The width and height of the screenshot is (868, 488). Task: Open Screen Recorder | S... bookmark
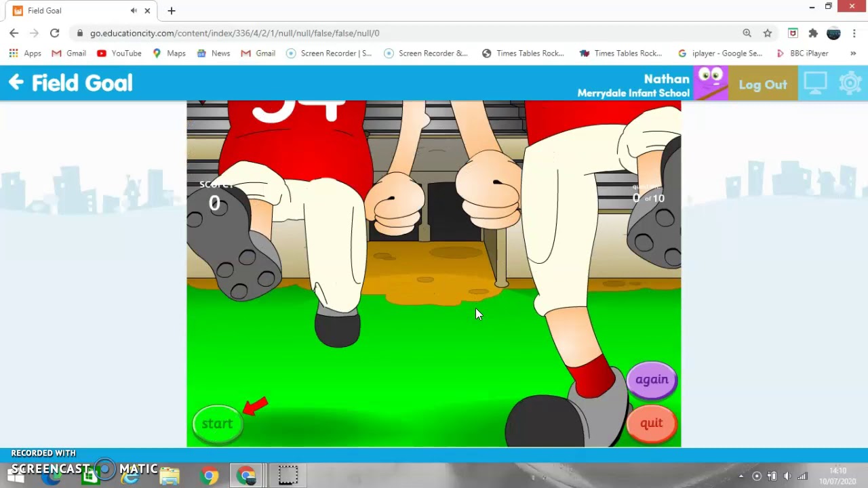tap(329, 53)
